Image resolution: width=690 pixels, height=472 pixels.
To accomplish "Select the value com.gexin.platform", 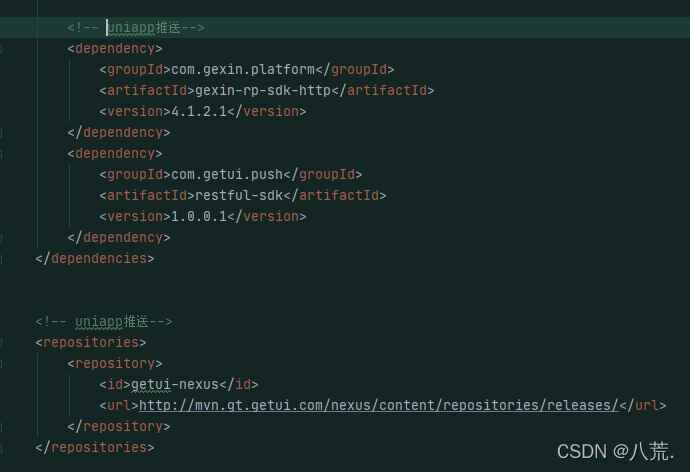I will click(x=243, y=70).
